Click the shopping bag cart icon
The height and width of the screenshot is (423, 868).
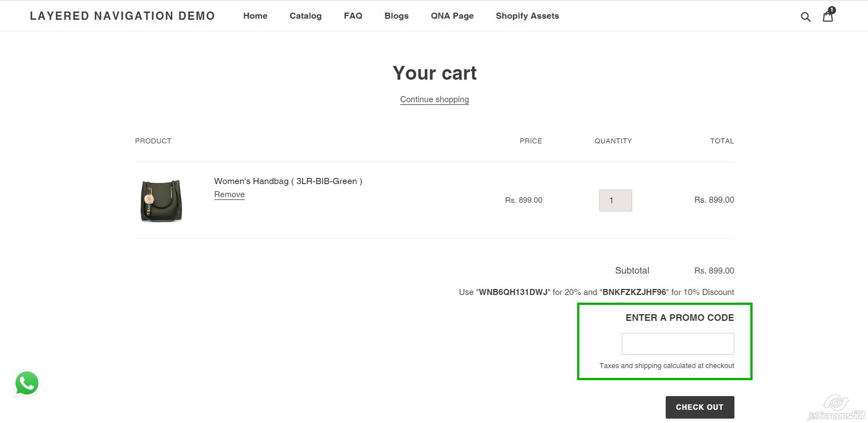pos(828,16)
